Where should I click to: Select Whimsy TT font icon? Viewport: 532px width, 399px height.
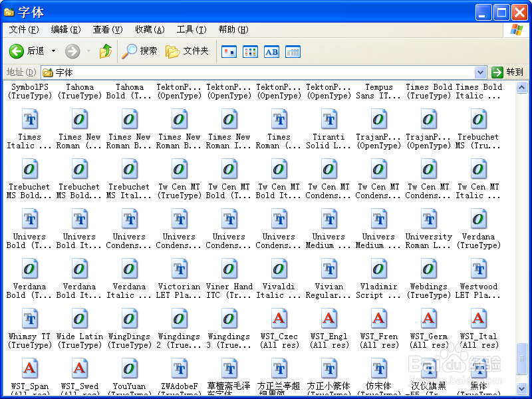click(x=30, y=319)
